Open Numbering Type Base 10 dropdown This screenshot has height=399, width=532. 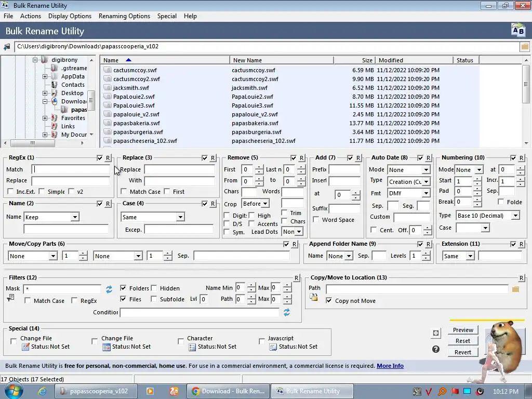[515, 216]
